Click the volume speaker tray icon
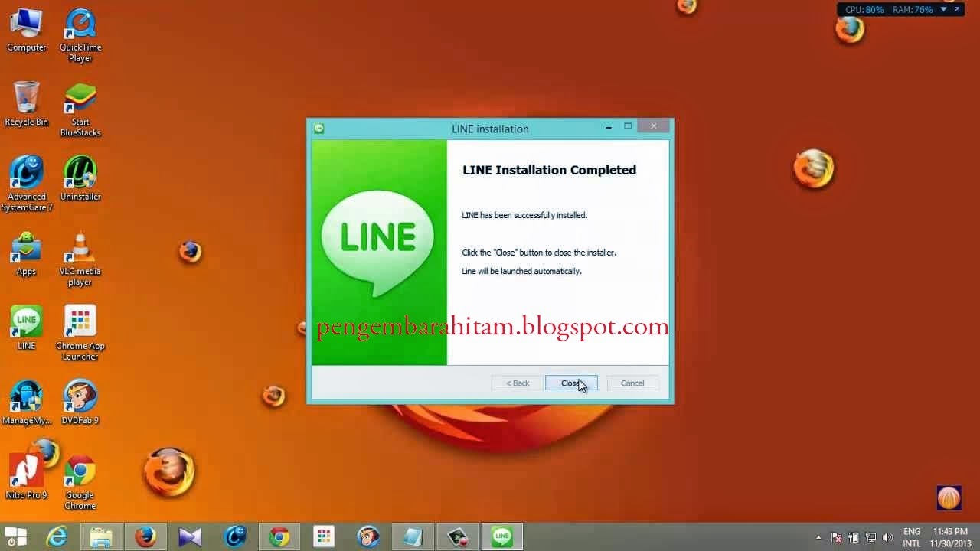The height and width of the screenshot is (551, 980). coord(887,537)
